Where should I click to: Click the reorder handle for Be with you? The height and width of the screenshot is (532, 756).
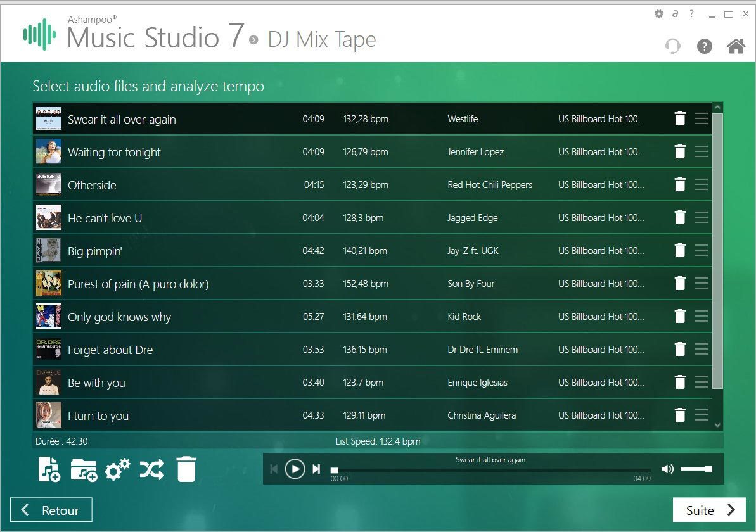point(701,382)
